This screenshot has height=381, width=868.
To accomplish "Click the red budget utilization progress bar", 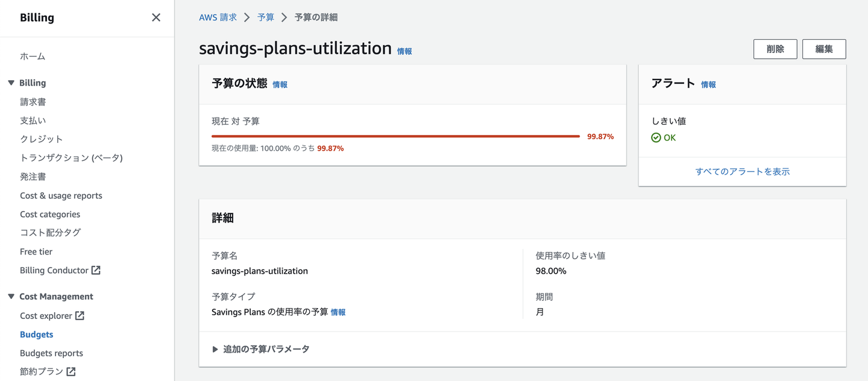I will coord(395,137).
